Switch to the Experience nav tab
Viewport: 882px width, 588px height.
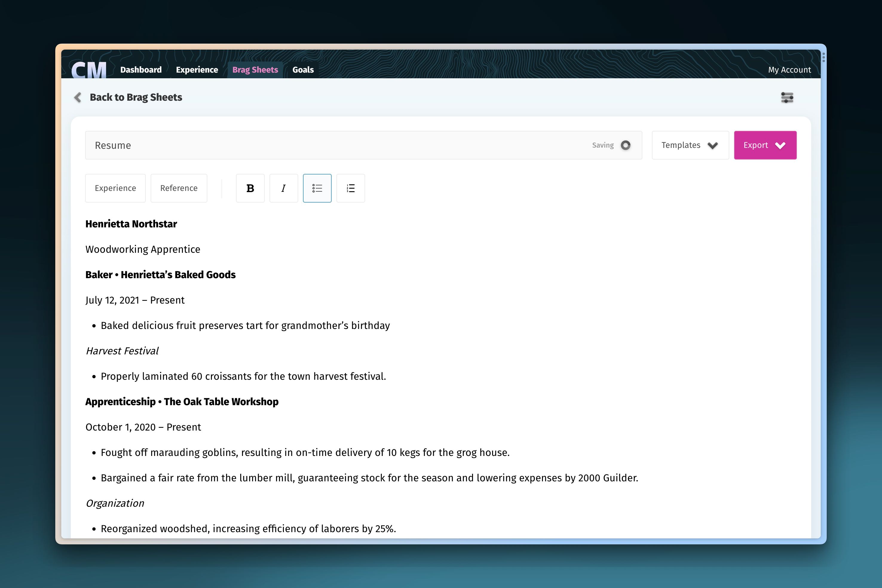point(197,70)
